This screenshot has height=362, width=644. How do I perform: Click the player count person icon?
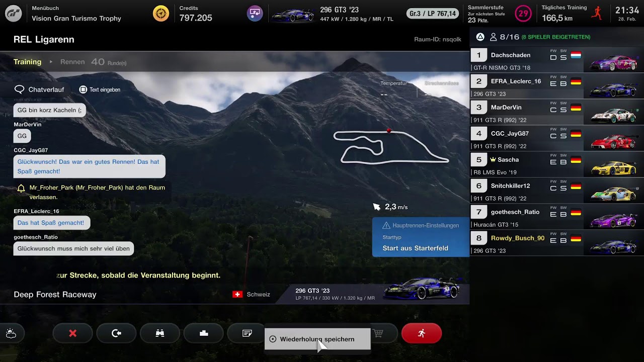493,37
